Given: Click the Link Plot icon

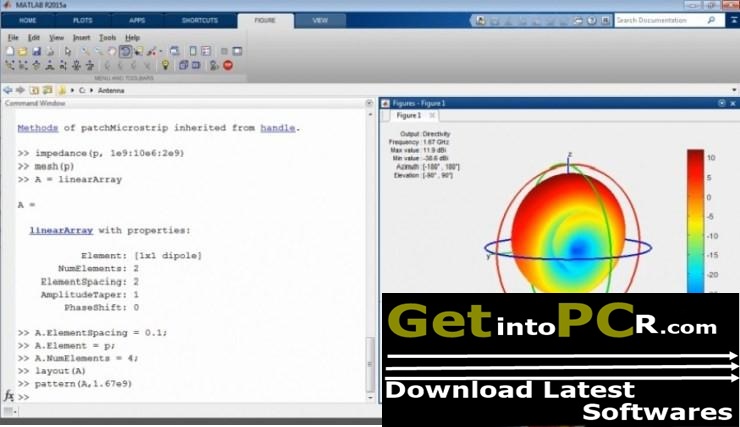Looking at the screenshot, I should click(x=174, y=51).
